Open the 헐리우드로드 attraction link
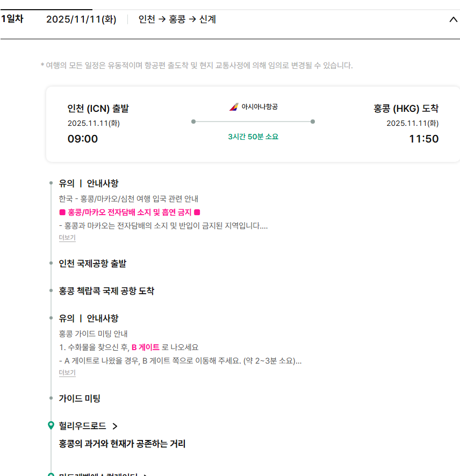 82,426
